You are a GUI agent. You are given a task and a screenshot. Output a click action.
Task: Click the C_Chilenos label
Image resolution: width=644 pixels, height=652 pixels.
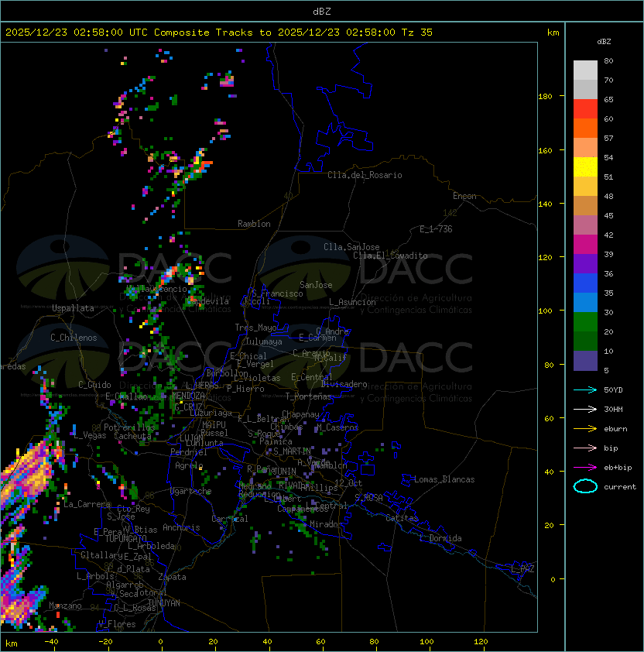74,338
